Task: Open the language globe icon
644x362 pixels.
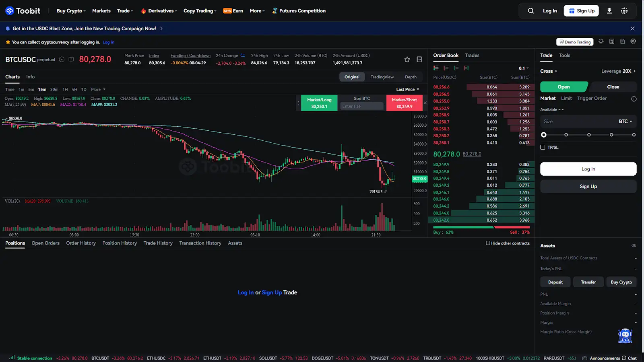Action: click(624, 11)
